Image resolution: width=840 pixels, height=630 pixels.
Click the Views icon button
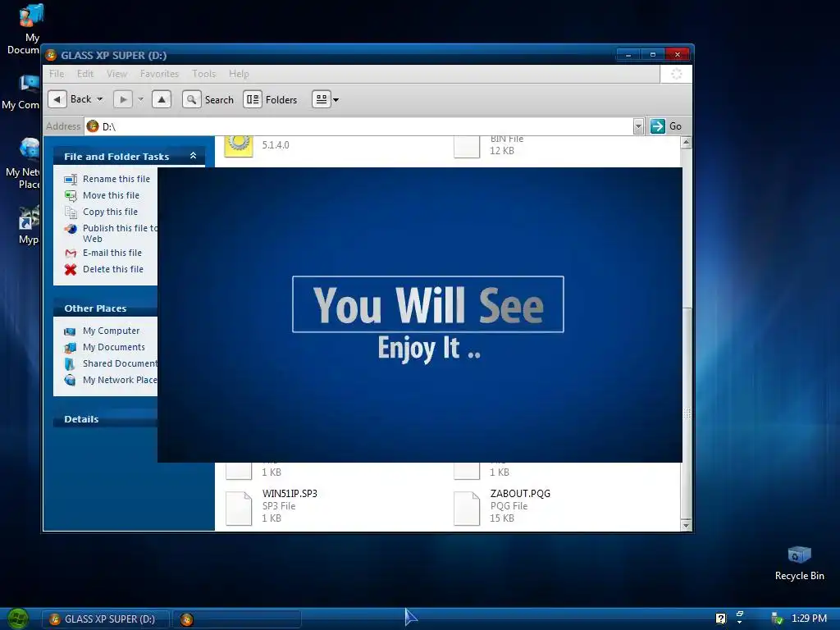point(322,99)
